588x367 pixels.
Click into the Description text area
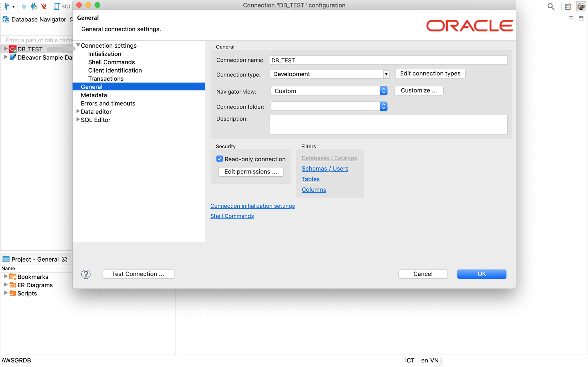click(x=388, y=125)
